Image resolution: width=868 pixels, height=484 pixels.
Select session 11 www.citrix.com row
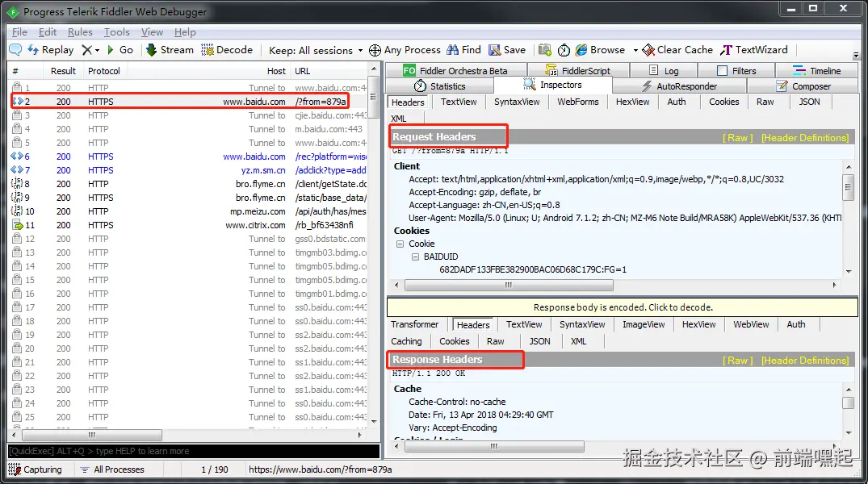click(188, 225)
